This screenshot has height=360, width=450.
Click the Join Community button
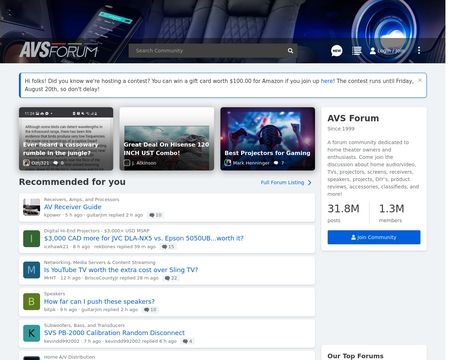(374, 237)
